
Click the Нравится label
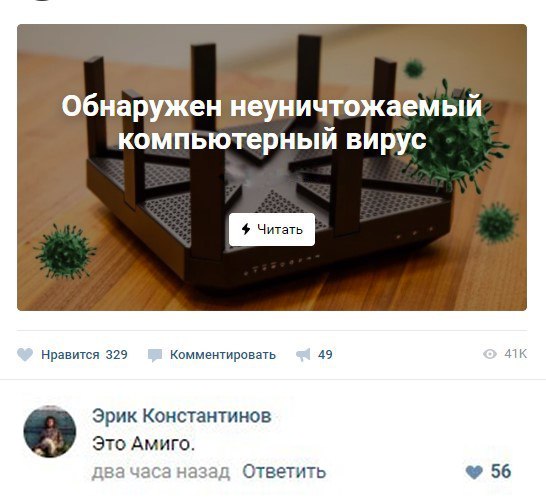(70, 355)
